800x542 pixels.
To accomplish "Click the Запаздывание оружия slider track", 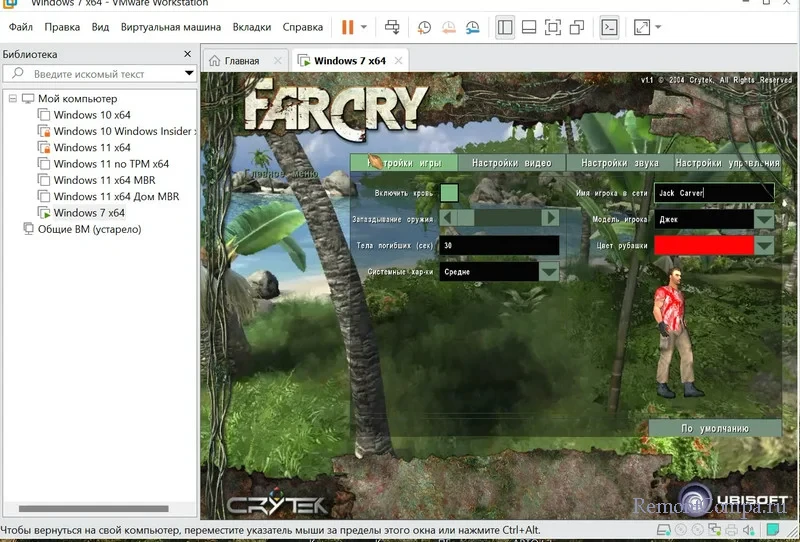I will [499, 218].
